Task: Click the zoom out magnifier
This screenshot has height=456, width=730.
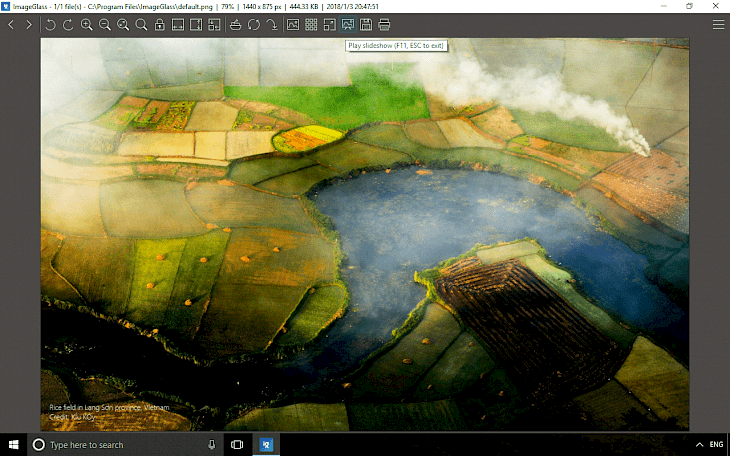Action: pos(105,25)
